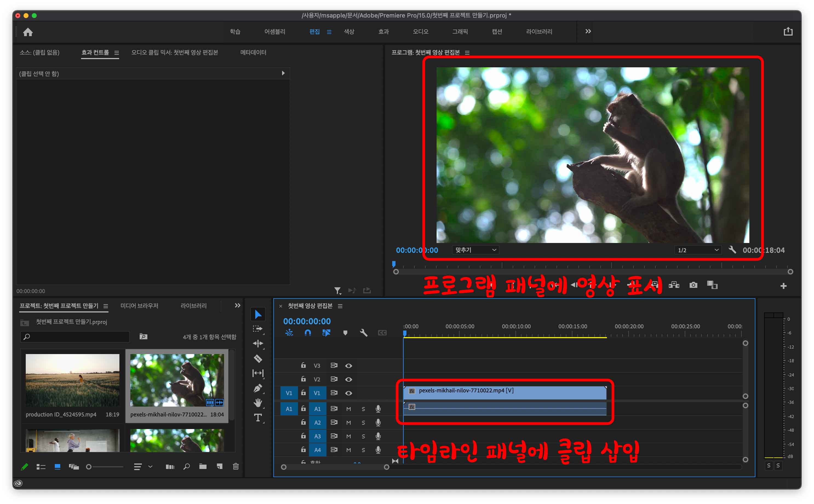
Task: Toggle lock on track V3
Action: 303,365
